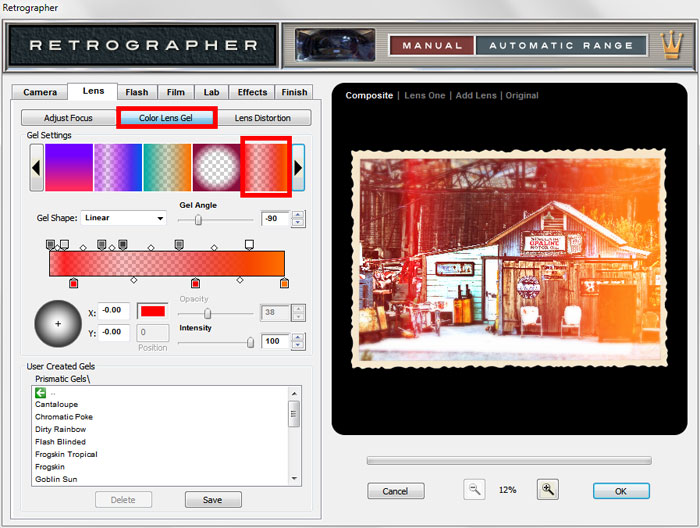Increase Gel Angle with the up stepper
700x528 pixels.
(298, 215)
